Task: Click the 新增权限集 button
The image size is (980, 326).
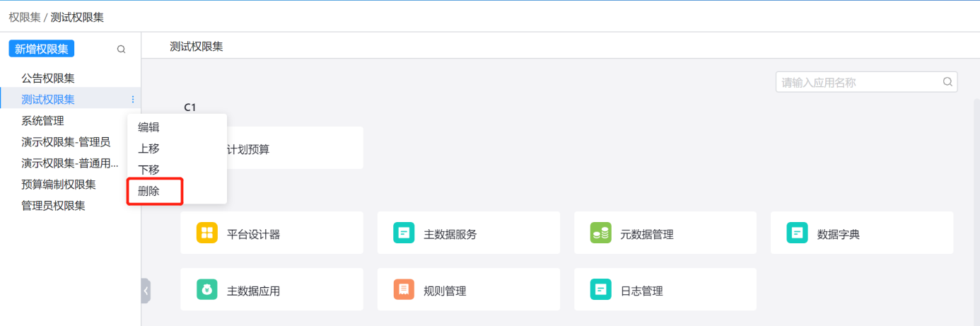Action: click(x=42, y=49)
